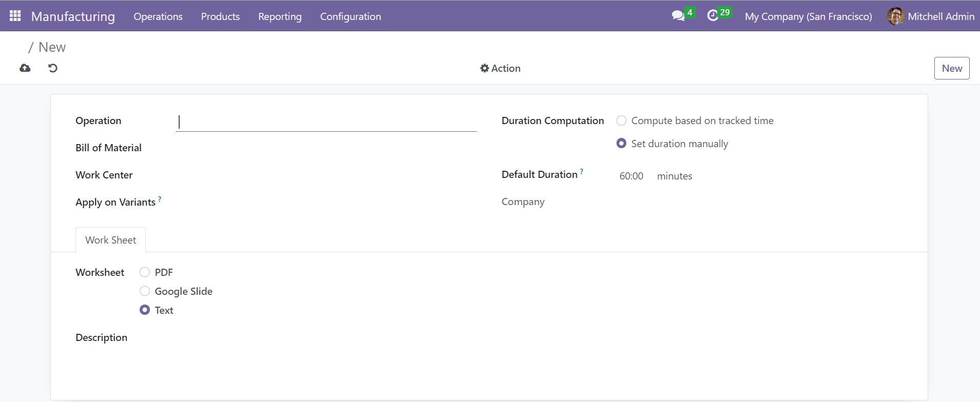Go to the Manufacturing app home
The height and width of the screenshot is (402, 980).
(x=73, y=16)
